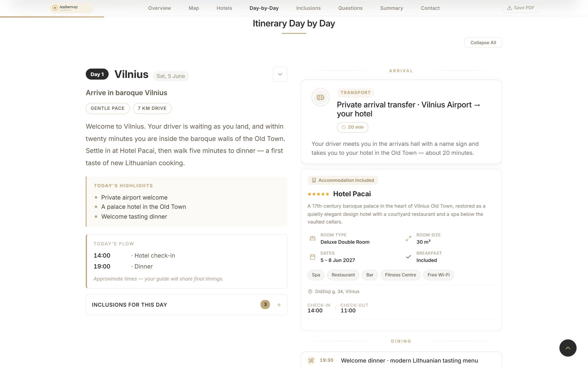The image size is (588, 368).
Task: Click the Inclusions For This Day header
Action: 186,305
